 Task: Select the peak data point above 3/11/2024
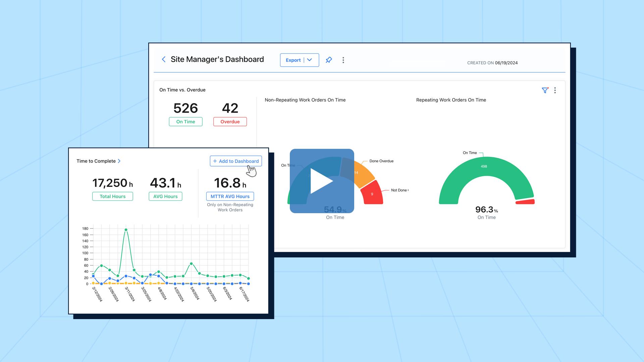[126, 230]
